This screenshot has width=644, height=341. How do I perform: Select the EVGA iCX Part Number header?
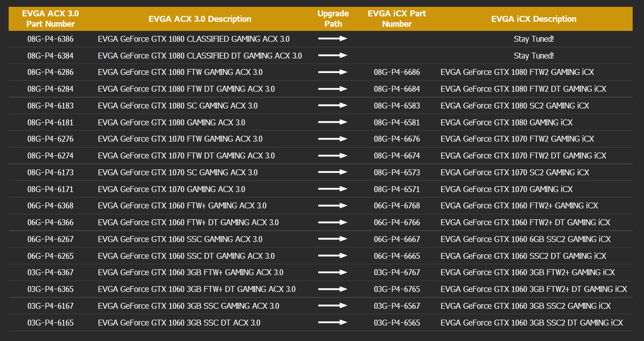click(397, 19)
